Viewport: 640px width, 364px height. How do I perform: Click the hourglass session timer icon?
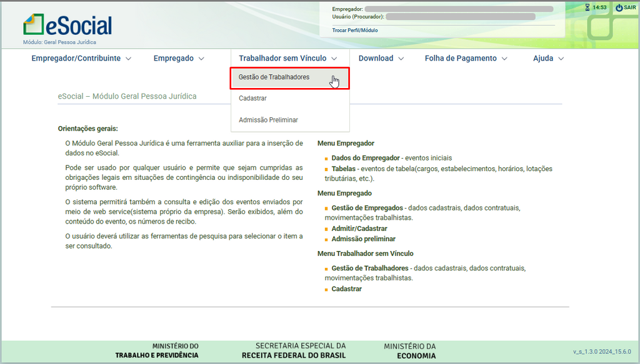[587, 7]
